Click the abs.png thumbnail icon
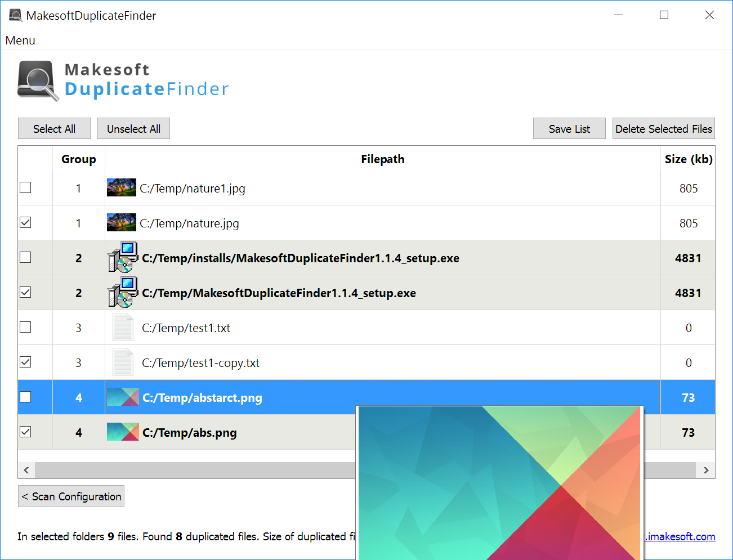733x560 pixels. [x=123, y=432]
